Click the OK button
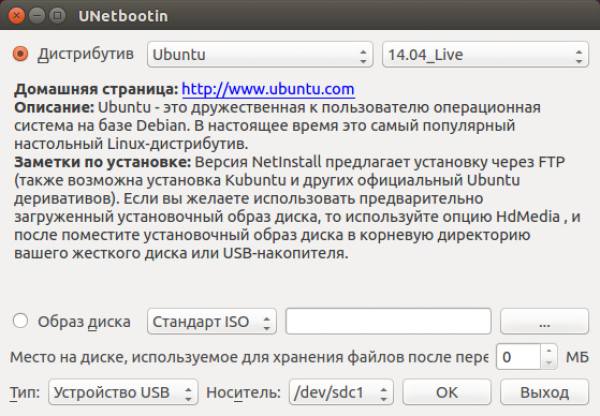Screen dimensions: 600x416 click(447, 392)
